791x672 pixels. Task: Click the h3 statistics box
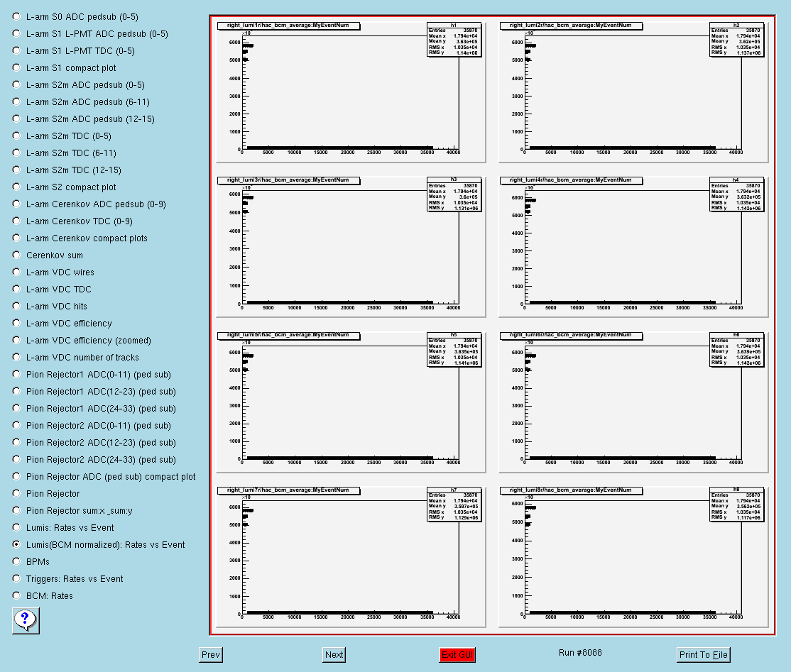[x=454, y=194]
